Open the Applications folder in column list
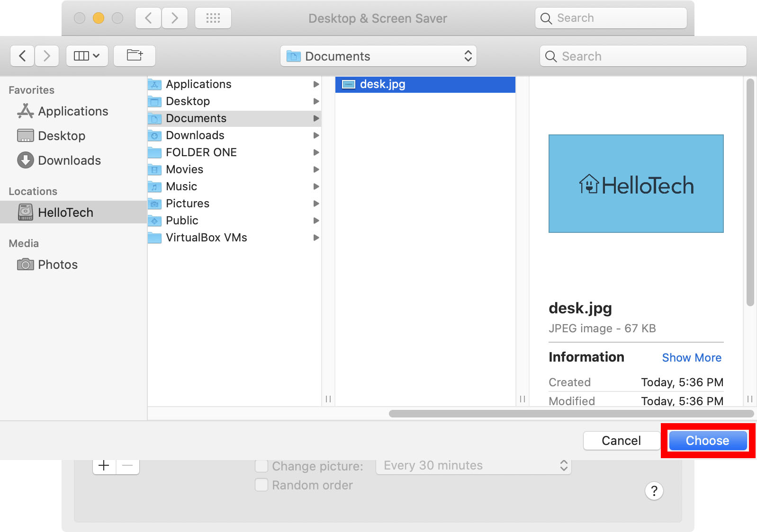The width and height of the screenshot is (757, 532). [234, 84]
